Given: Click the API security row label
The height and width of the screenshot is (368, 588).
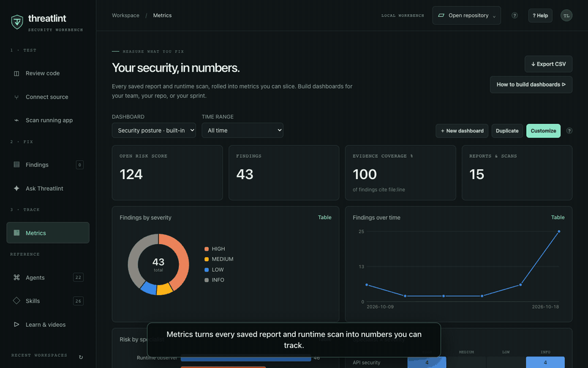Looking at the screenshot, I should click(366, 362).
